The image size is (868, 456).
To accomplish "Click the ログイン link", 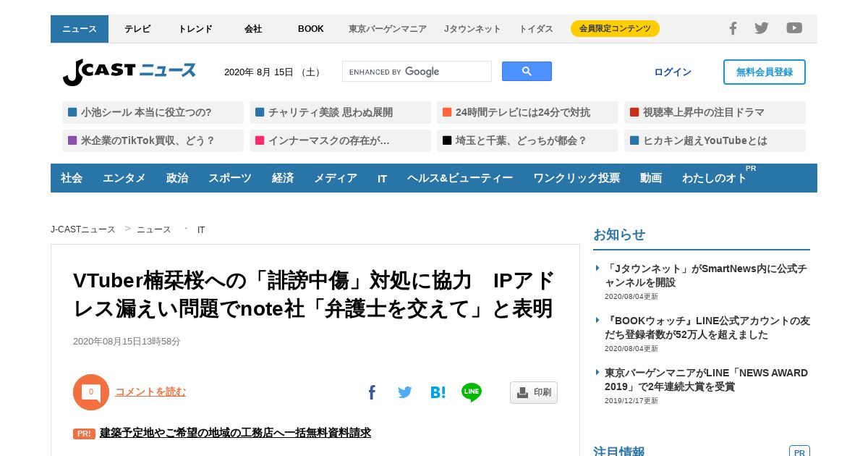I will click(x=673, y=72).
